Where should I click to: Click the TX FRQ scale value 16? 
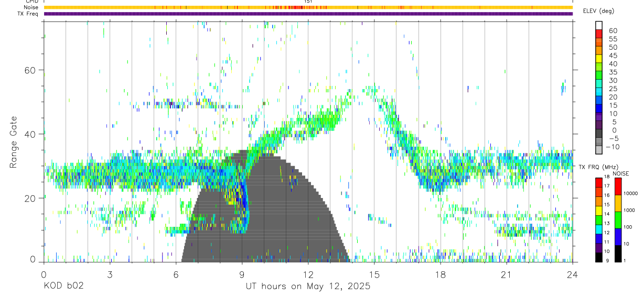(x=607, y=195)
